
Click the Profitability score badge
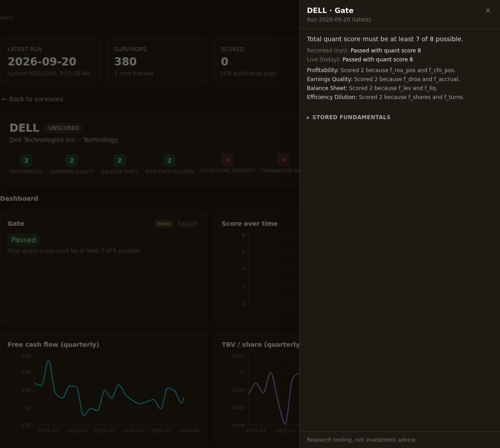pos(26,160)
